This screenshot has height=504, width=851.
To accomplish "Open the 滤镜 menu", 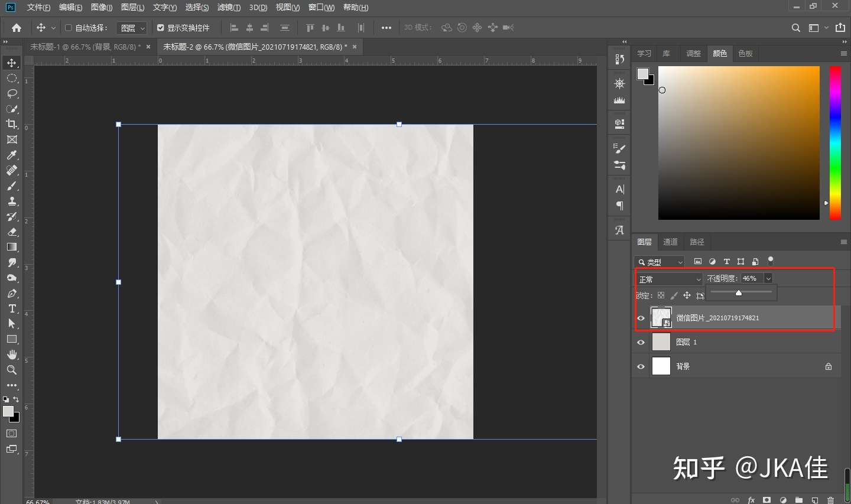I will coord(229,7).
